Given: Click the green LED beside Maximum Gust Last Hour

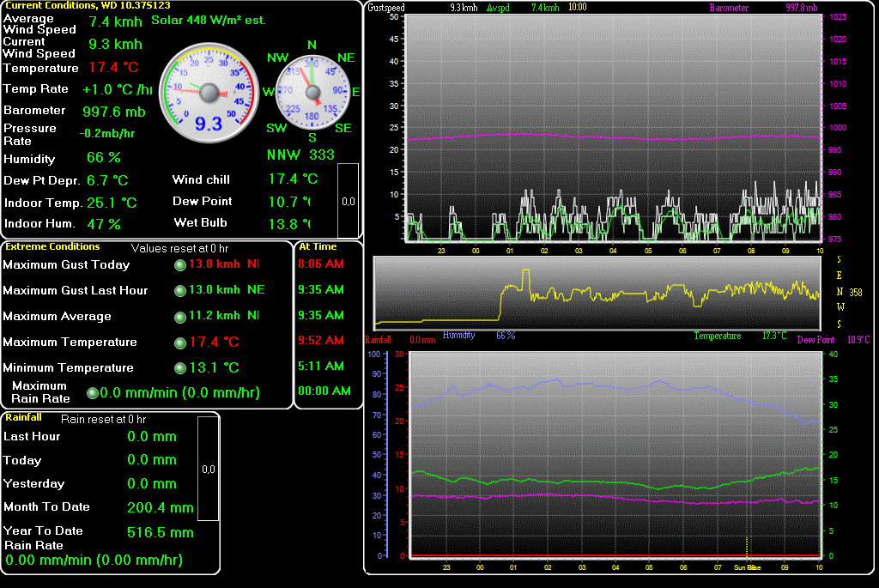Looking at the screenshot, I should pyautogui.click(x=180, y=291).
